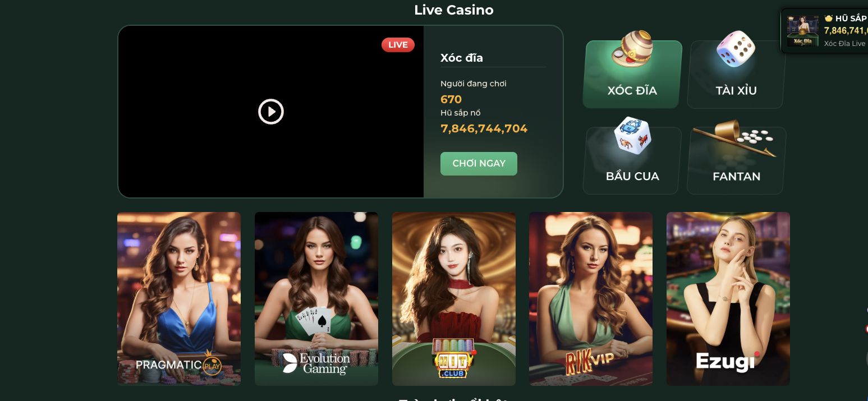Image resolution: width=868 pixels, height=401 pixels.
Task: Click the red LIVE badge
Action: (398, 45)
